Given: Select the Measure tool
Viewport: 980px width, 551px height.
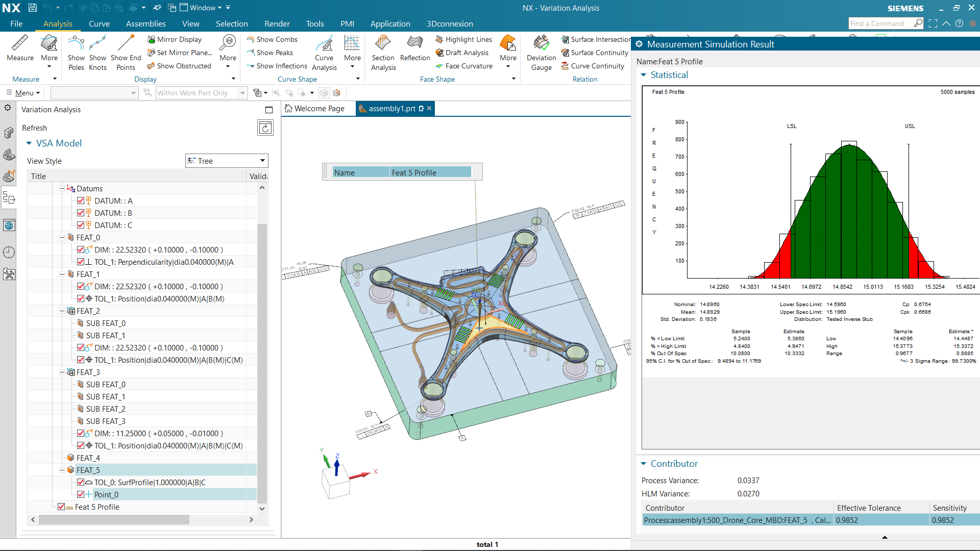Looking at the screenshot, I should (x=19, y=49).
